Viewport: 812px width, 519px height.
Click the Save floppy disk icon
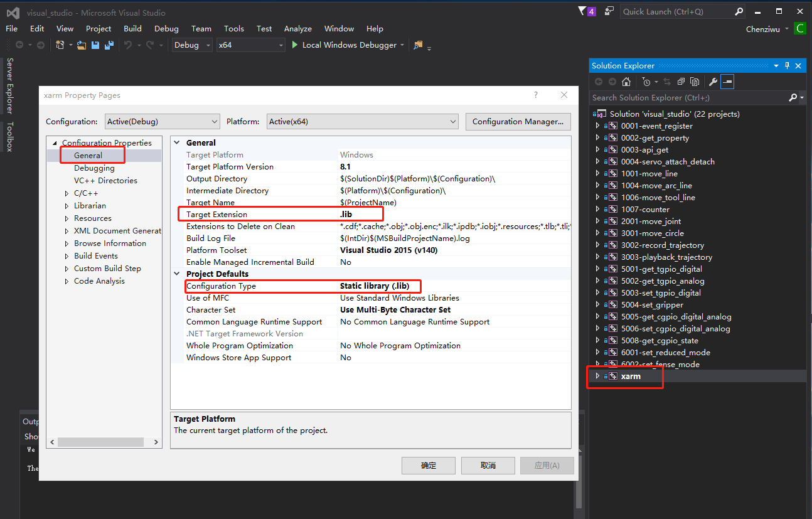click(95, 45)
